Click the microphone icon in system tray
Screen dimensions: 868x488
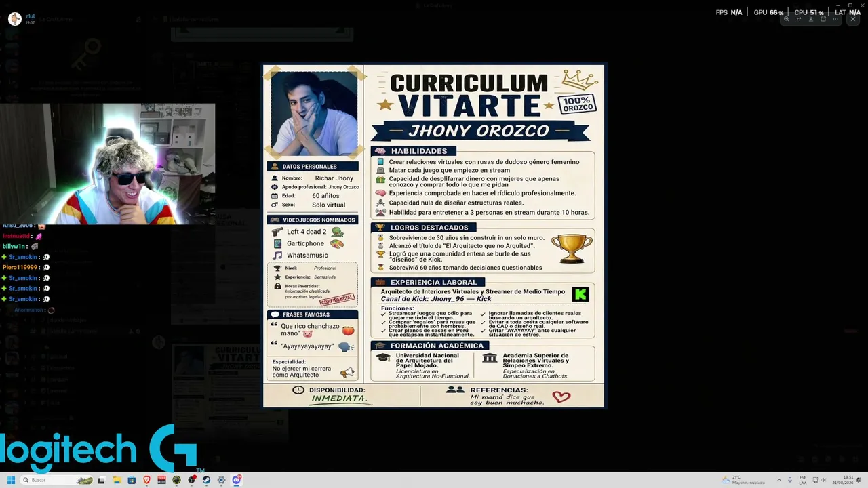[790, 480]
